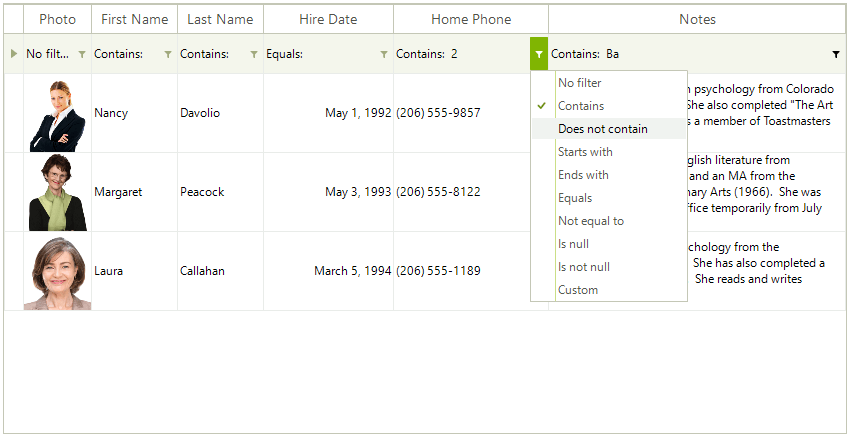Select Laura Callahan's photo thumbnail
850x436 pixels.
point(57,273)
